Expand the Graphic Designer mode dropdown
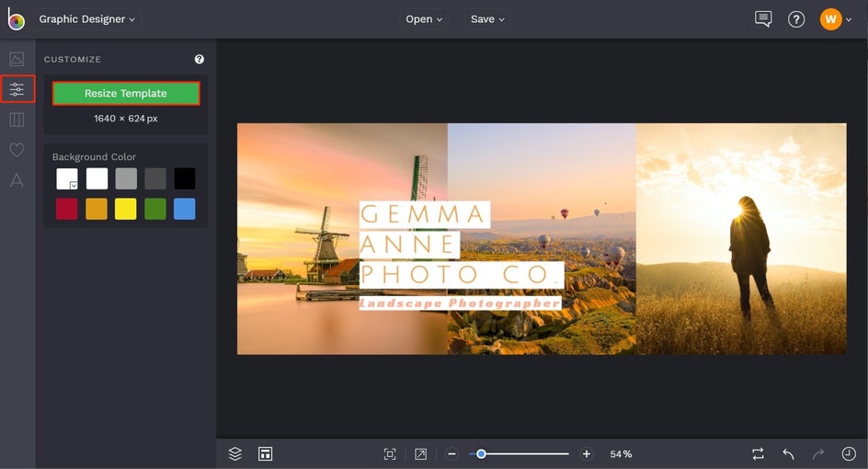The width and height of the screenshot is (868, 469). 87,18
